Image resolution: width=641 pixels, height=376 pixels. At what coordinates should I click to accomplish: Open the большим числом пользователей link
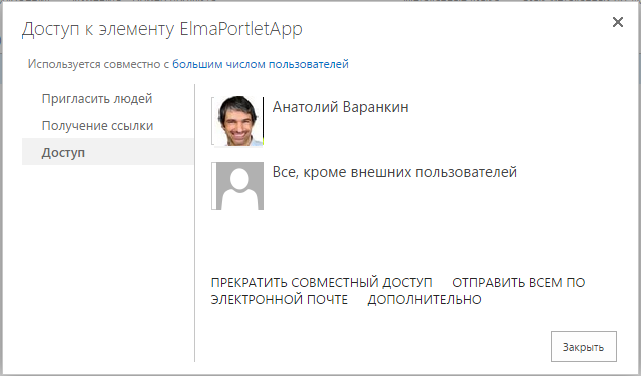[x=260, y=64]
